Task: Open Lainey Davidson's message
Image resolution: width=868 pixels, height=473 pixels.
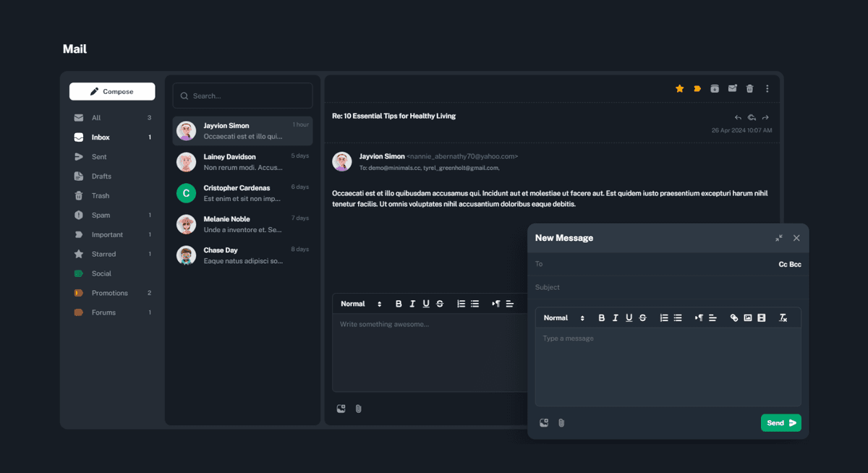Action: pos(242,162)
